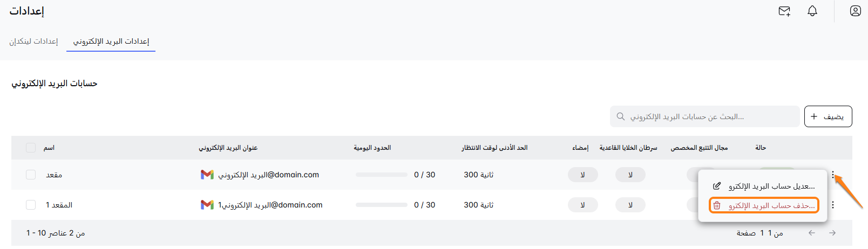Click the search magnifier icon
This screenshot has height=249, width=868.
point(621,116)
